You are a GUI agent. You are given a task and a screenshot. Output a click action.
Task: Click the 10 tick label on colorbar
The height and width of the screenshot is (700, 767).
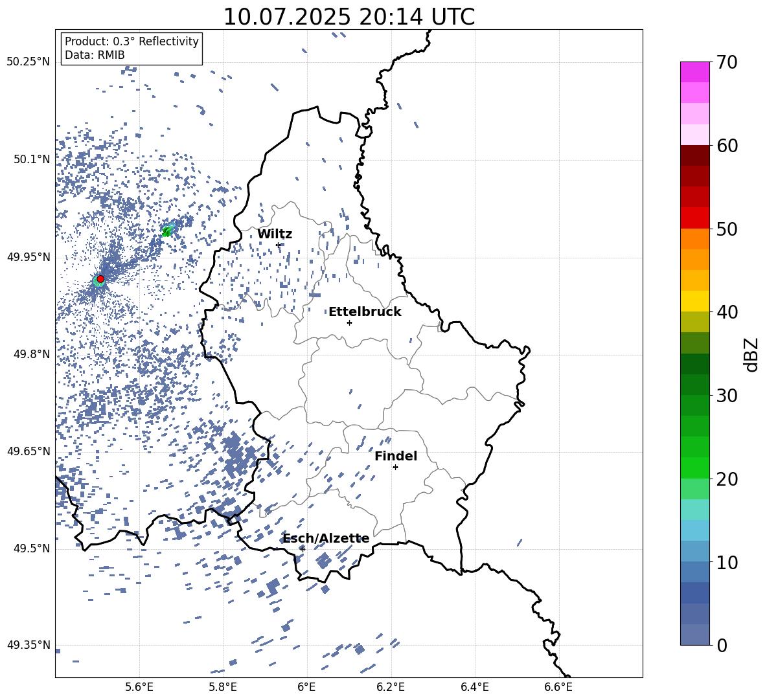[726, 562]
